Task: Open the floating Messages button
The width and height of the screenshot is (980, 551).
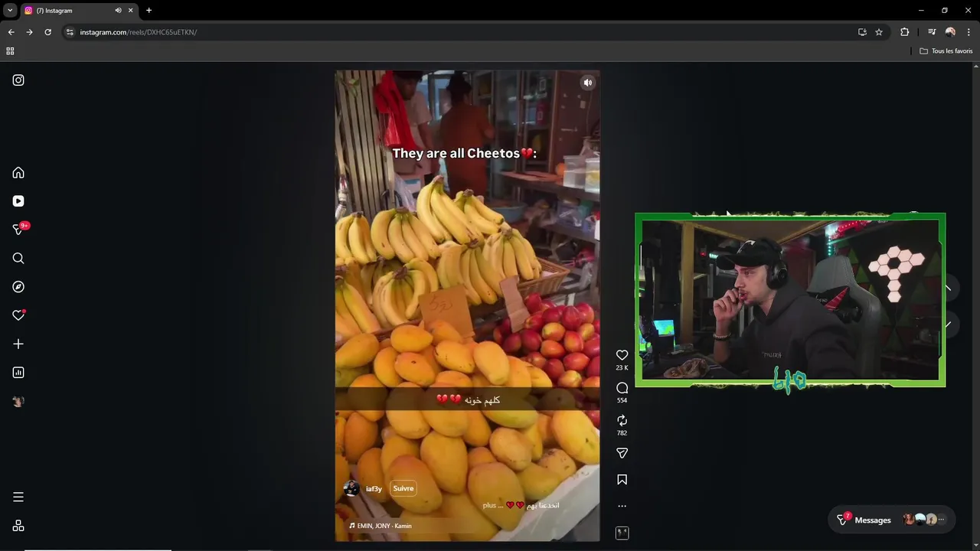Action: [892, 520]
